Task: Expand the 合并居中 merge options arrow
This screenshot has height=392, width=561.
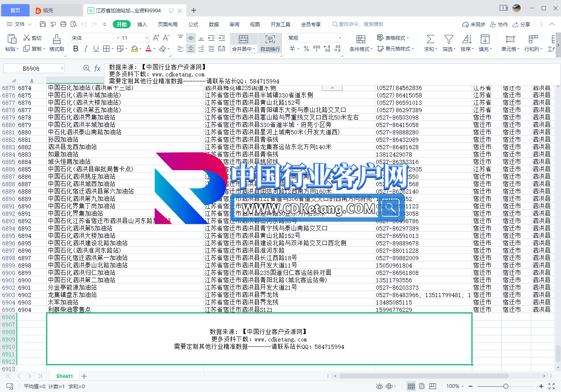Action: [x=254, y=49]
